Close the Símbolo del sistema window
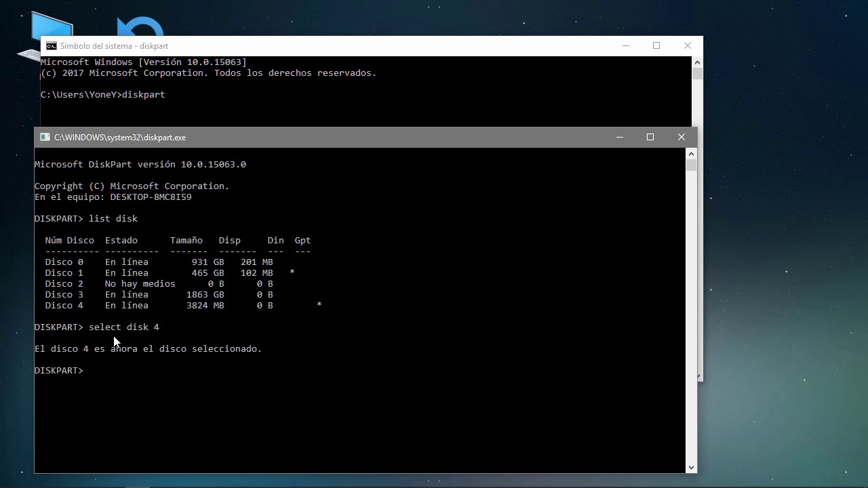This screenshot has height=488, width=868. pos(688,46)
